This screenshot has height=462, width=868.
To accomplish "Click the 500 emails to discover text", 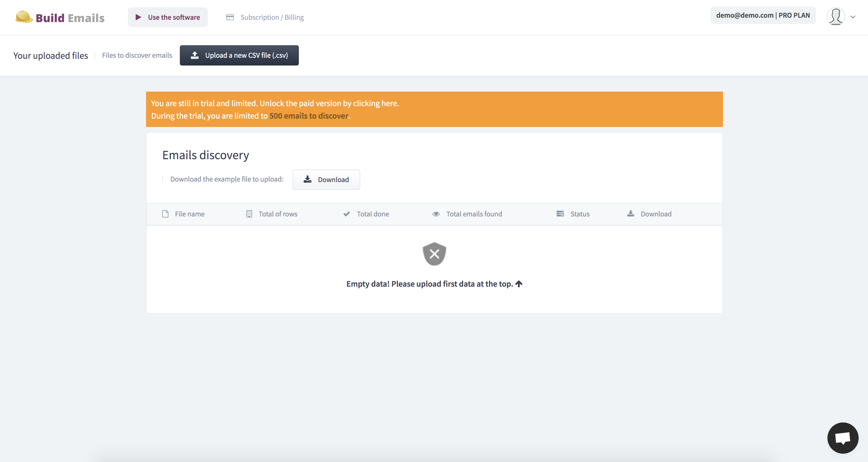I will (x=309, y=116).
